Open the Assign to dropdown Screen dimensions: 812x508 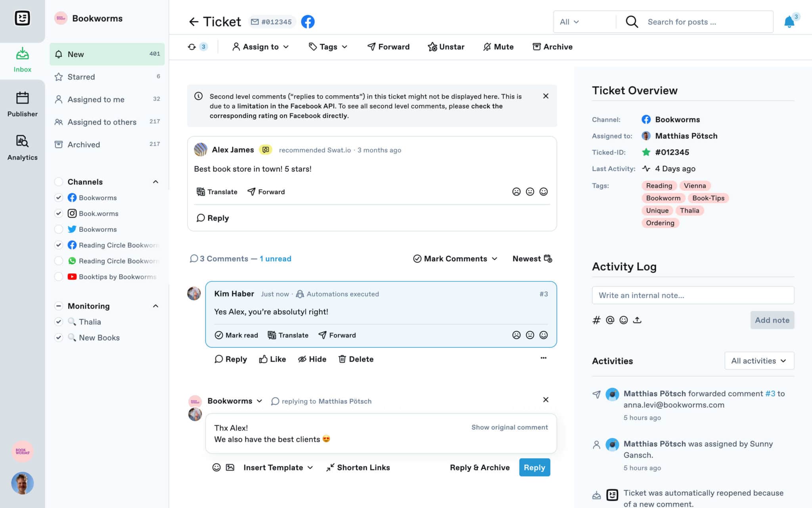[260, 47]
